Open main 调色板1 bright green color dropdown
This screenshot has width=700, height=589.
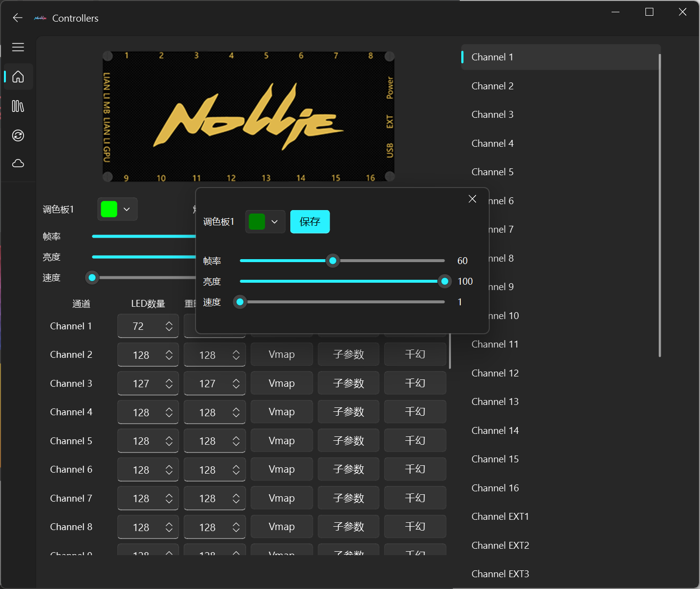(x=117, y=209)
